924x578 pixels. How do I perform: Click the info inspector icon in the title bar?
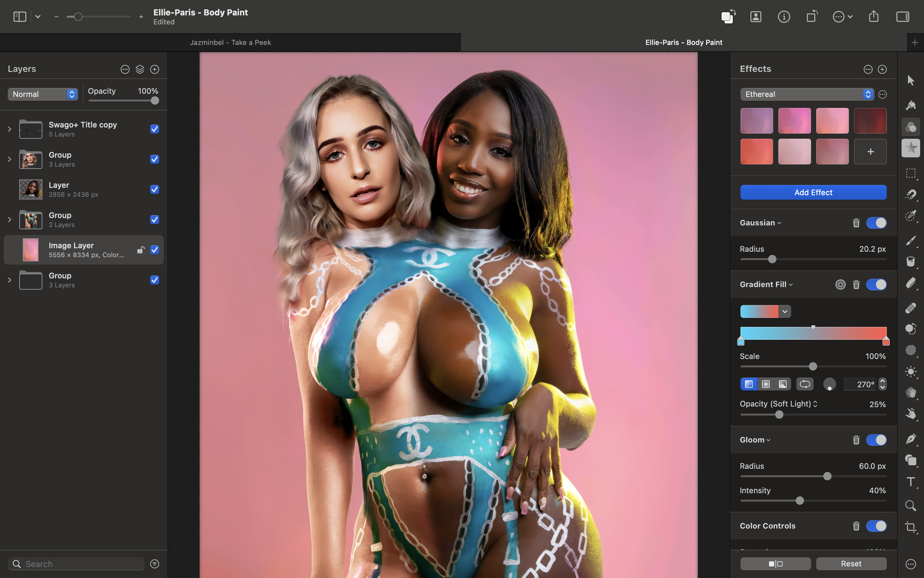tap(784, 16)
